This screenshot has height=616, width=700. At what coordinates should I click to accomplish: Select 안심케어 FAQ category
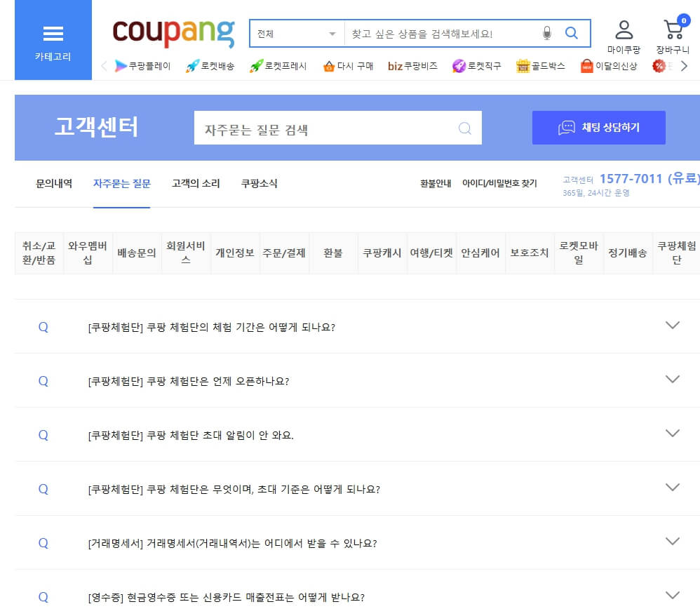click(x=480, y=253)
